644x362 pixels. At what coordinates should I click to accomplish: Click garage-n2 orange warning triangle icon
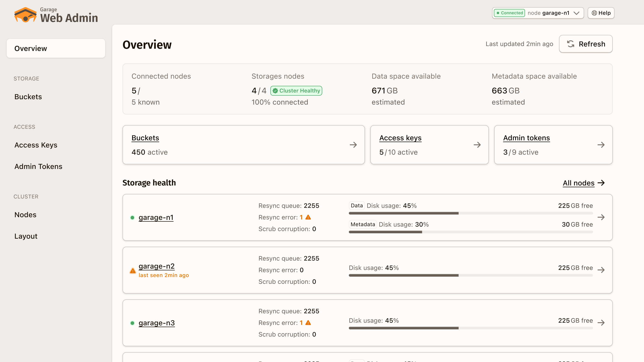tap(133, 271)
